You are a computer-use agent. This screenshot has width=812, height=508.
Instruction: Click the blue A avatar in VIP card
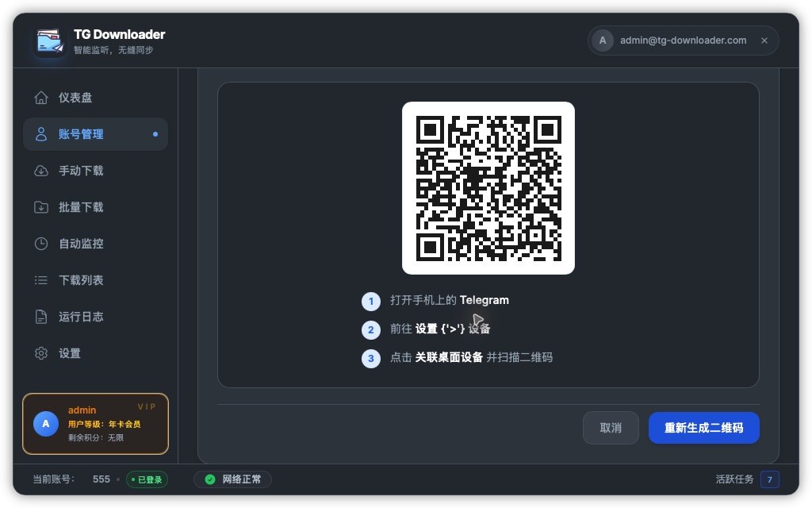pos(45,424)
